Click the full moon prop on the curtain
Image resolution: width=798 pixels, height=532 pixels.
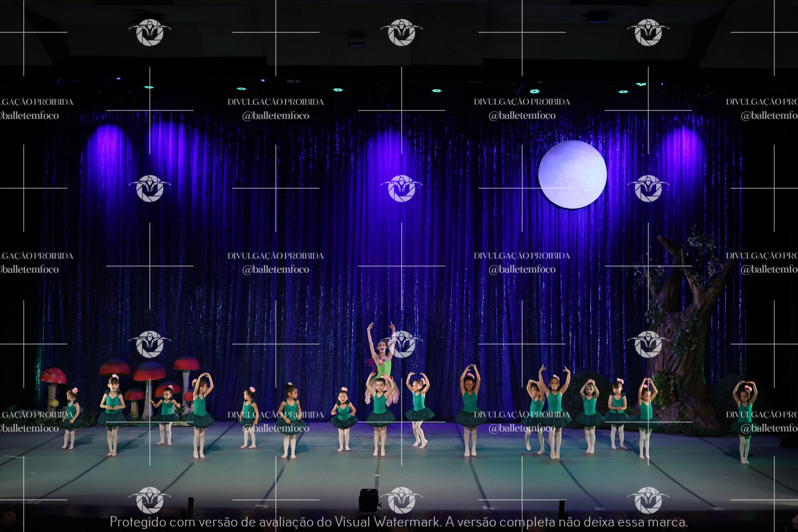pos(572,174)
